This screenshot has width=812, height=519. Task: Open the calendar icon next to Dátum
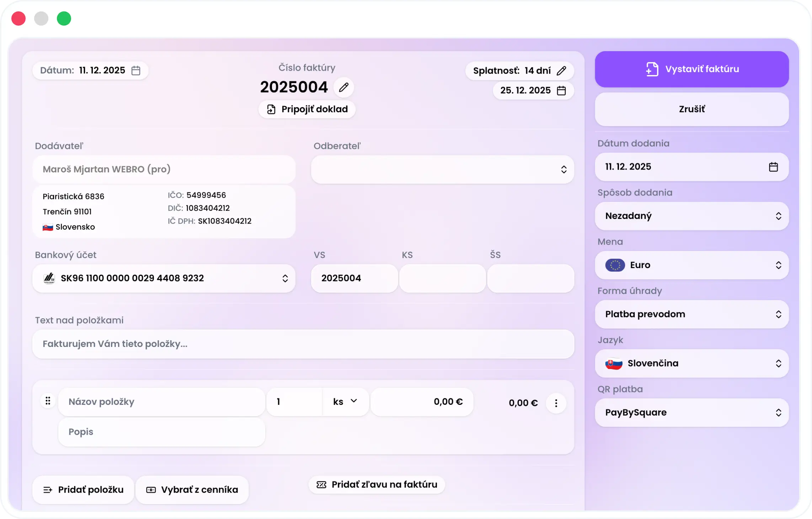coord(136,70)
